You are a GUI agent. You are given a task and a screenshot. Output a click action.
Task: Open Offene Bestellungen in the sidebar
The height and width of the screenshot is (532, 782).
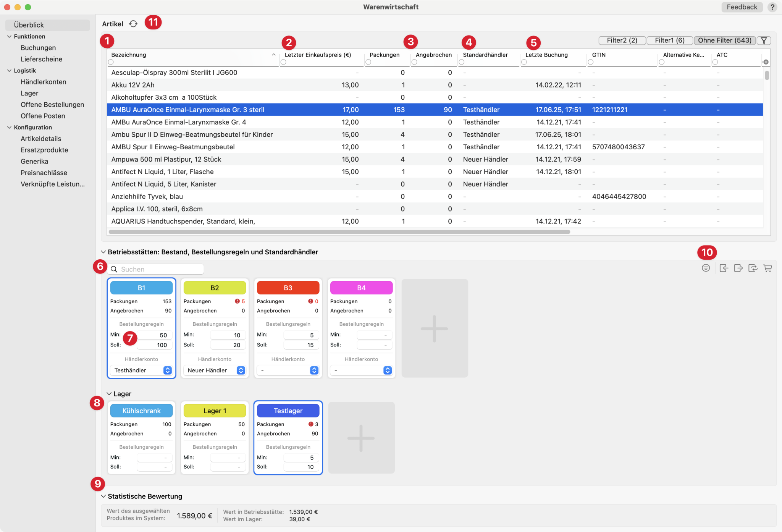tap(52, 105)
